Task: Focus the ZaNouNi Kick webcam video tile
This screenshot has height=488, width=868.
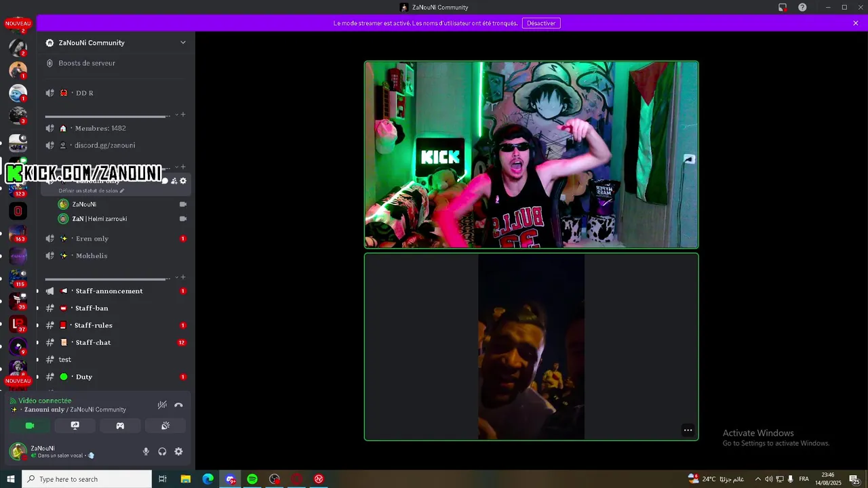Action: point(531,155)
